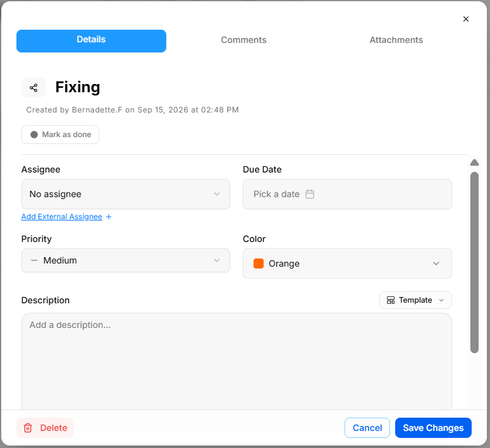This screenshot has width=490, height=448.
Task: Switch to the Attachments tab
Action: coord(396,40)
